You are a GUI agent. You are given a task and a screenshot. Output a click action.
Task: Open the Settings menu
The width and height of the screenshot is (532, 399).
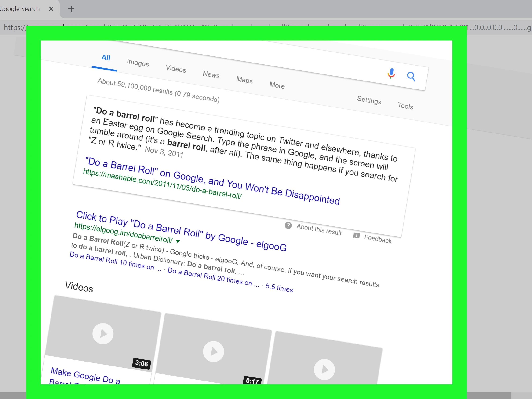coord(369,100)
